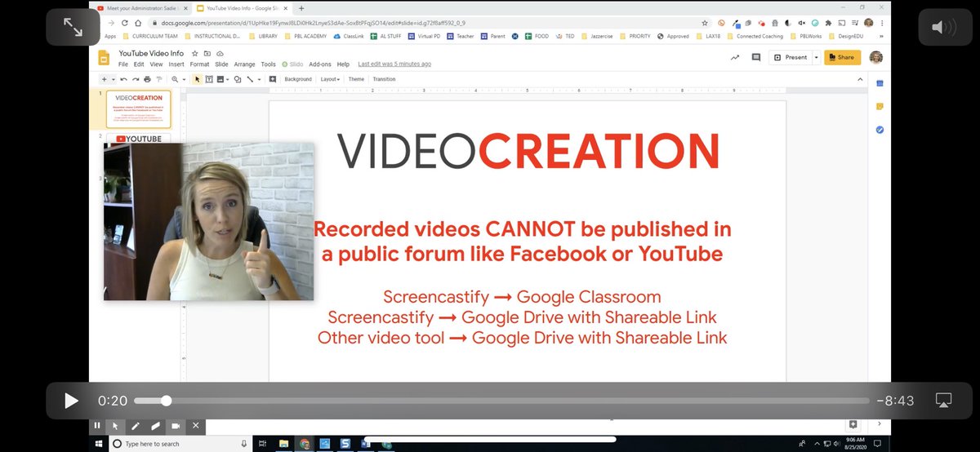Open the Help menu

click(343, 64)
